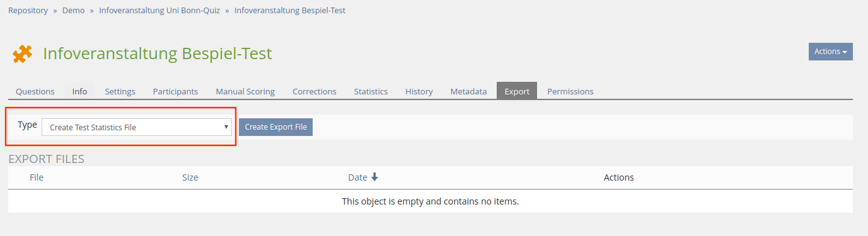Open the Permissions tab
This screenshot has height=236, width=868.
[570, 91]
